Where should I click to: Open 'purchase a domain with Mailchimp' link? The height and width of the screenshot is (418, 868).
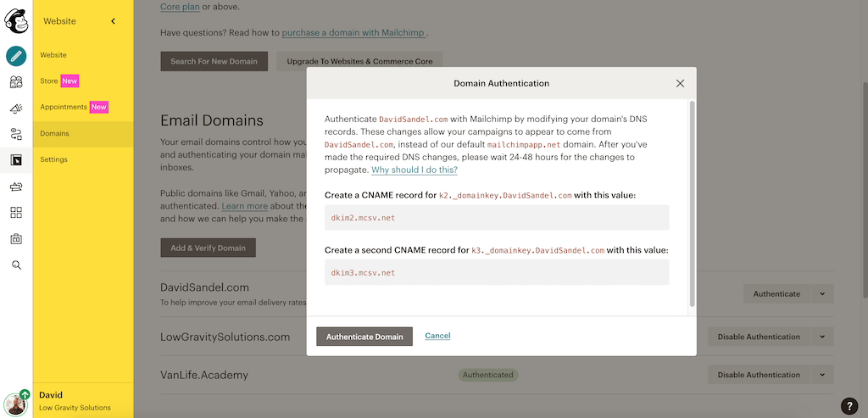point(353,33)
